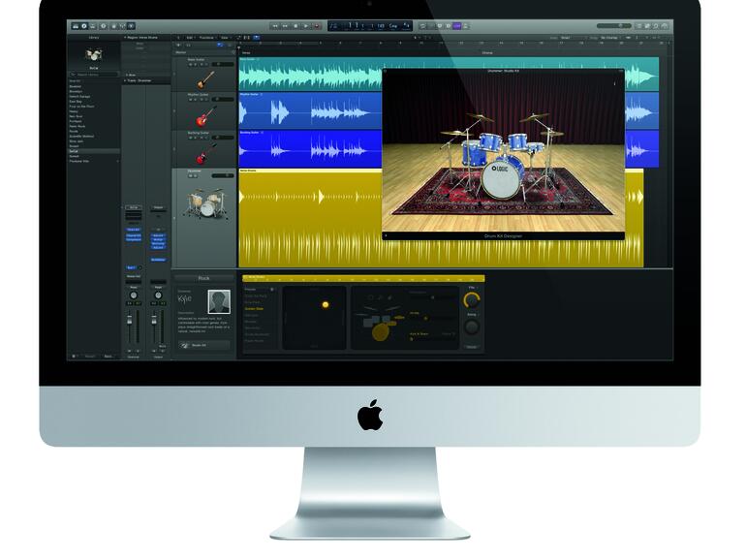Toggle the Inspector button in the control bar
This screenshot has width=746, height=560.
coord(84,26)
